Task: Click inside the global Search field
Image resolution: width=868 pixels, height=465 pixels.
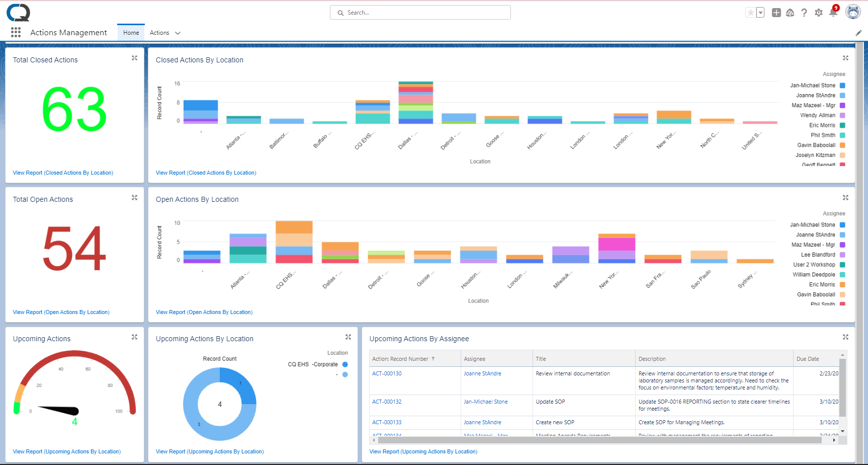Action: [420, 12]
